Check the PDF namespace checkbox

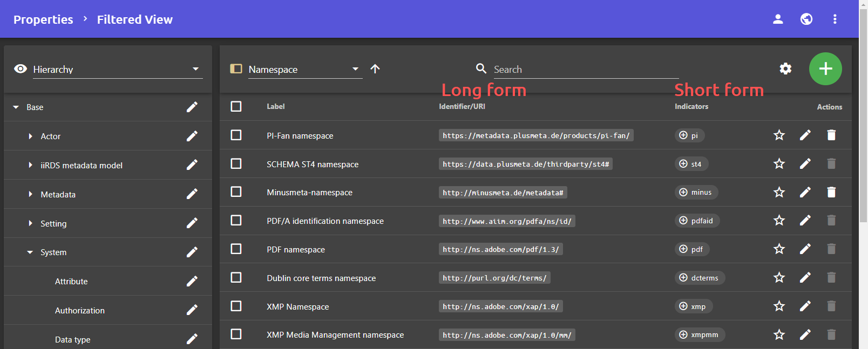(236, 249)
